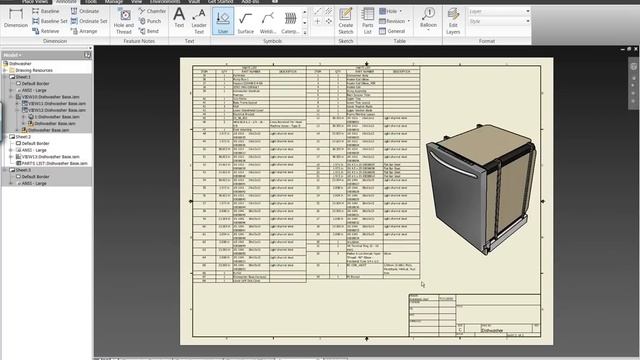Screen dimensions: 640x360
Task: Click the Punch note tool
Action: [x=150, y=21]
